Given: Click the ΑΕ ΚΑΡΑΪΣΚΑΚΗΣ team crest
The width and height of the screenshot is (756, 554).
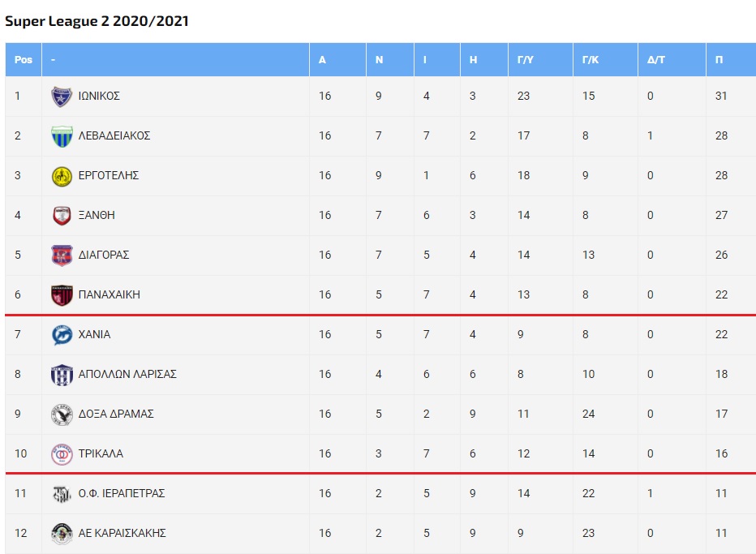Looking at the screenshot, I should 62,534.
